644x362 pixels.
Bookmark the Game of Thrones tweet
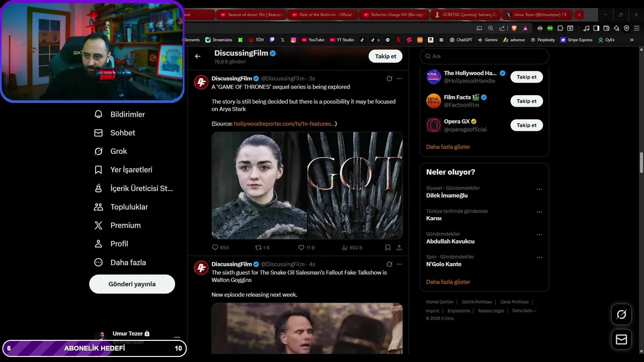[387, 247]
